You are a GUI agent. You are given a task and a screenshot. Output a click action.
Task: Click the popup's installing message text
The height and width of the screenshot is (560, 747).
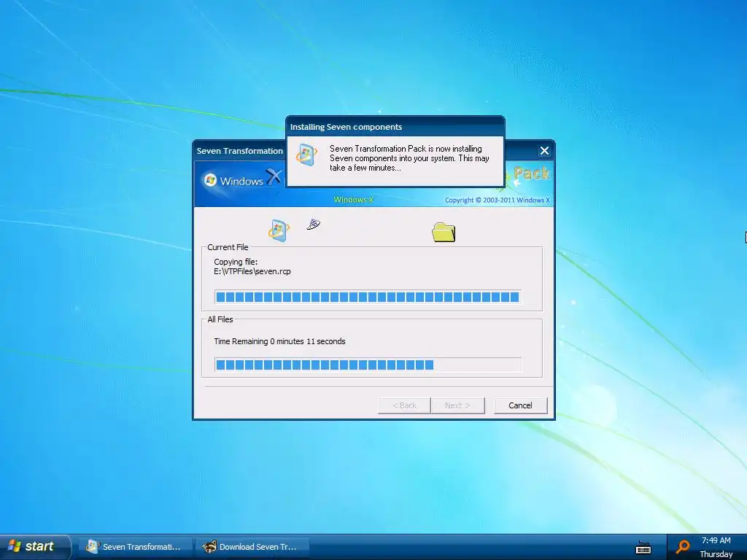409,158
